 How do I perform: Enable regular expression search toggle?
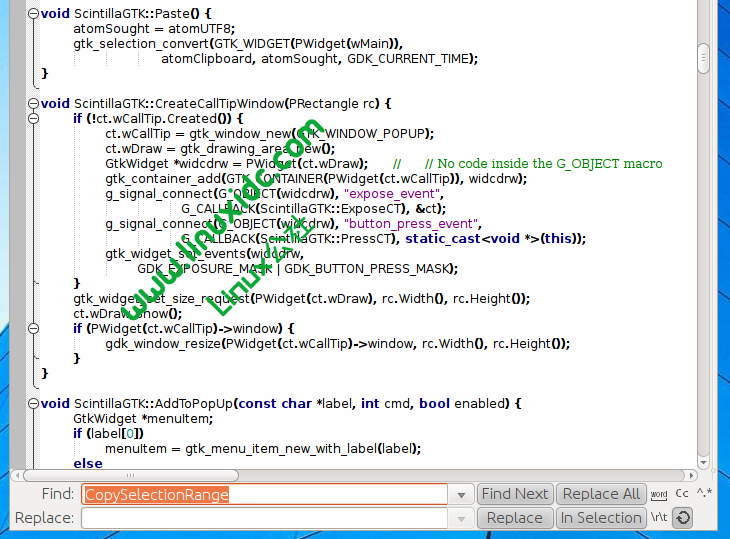705,493
